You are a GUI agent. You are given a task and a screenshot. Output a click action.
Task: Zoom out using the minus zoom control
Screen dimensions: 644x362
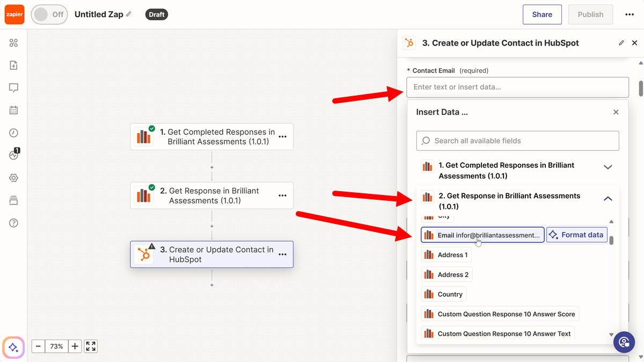point(38,346)
